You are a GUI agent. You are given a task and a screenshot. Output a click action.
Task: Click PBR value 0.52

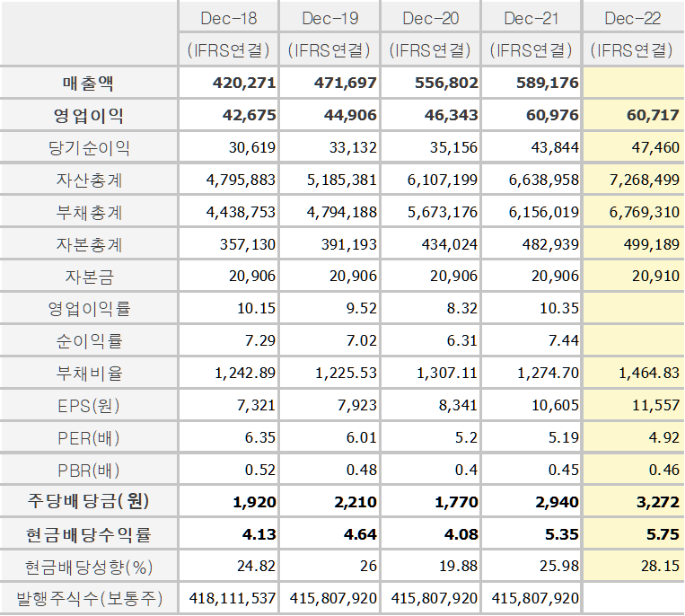coord(260,471)
